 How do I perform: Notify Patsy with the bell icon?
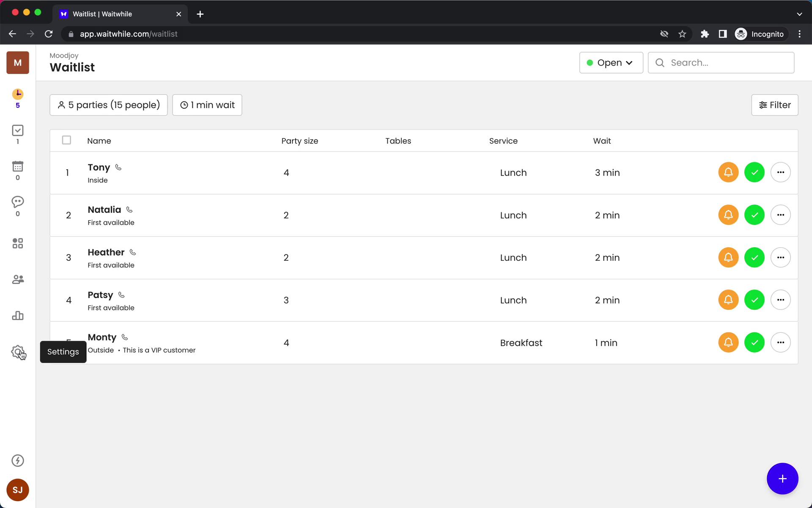click(x=728, y=300)
